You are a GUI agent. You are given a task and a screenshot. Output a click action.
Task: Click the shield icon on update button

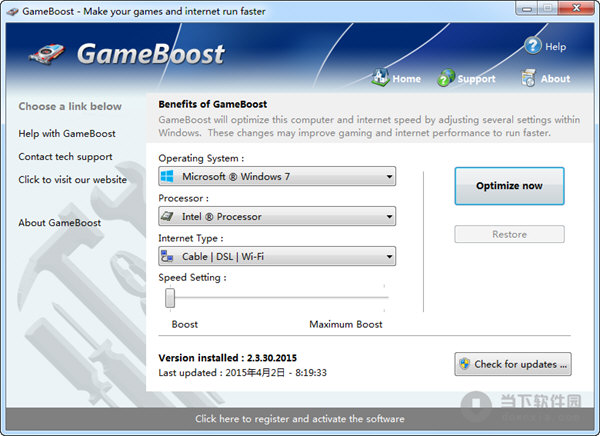465,364
